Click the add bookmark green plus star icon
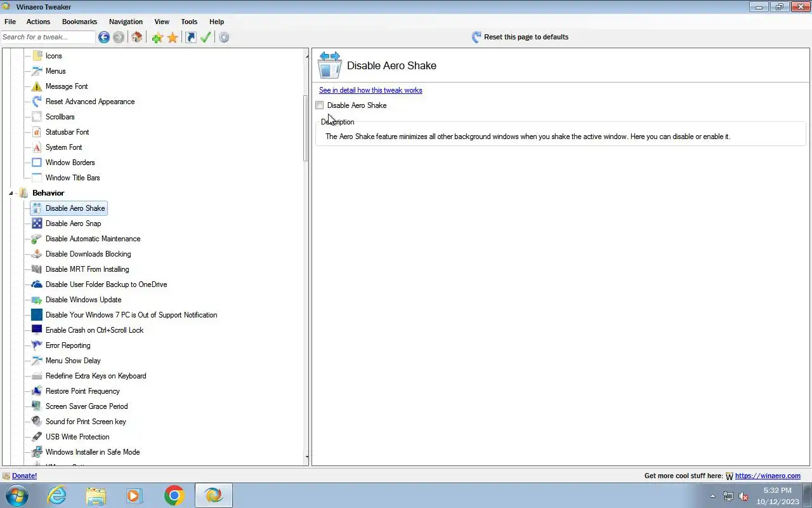The height and width of the screenshot is (508, 812). [x=157, y=37]
